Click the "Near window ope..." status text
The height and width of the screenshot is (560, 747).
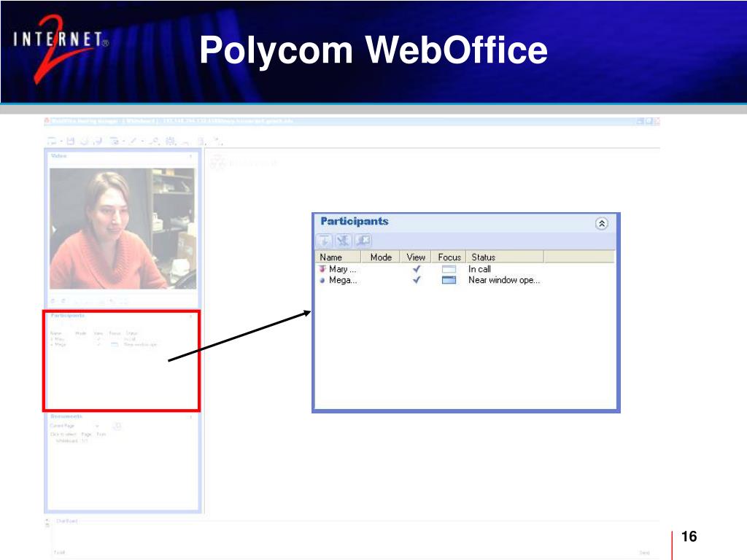504,280
